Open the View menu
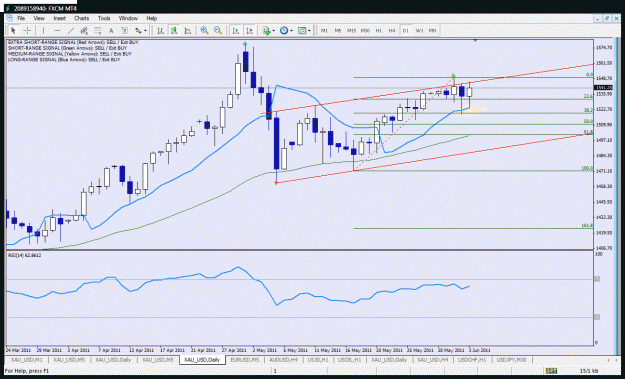Screen dimensions: 625x379 click(x=39, y=18)
